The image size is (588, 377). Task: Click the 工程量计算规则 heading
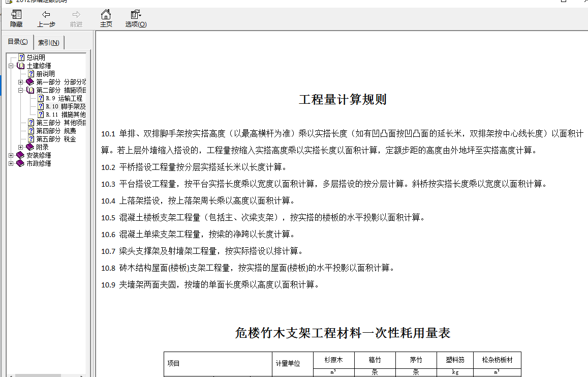(x=343, y=100)
